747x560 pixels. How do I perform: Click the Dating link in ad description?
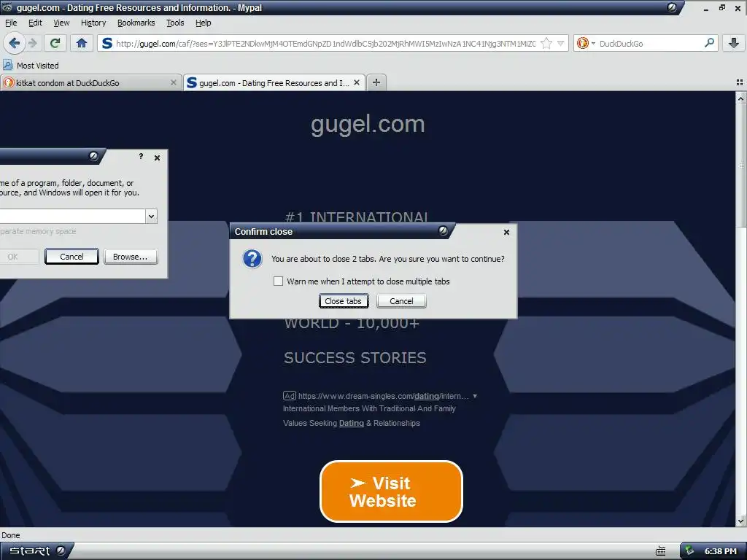(351, 423)
